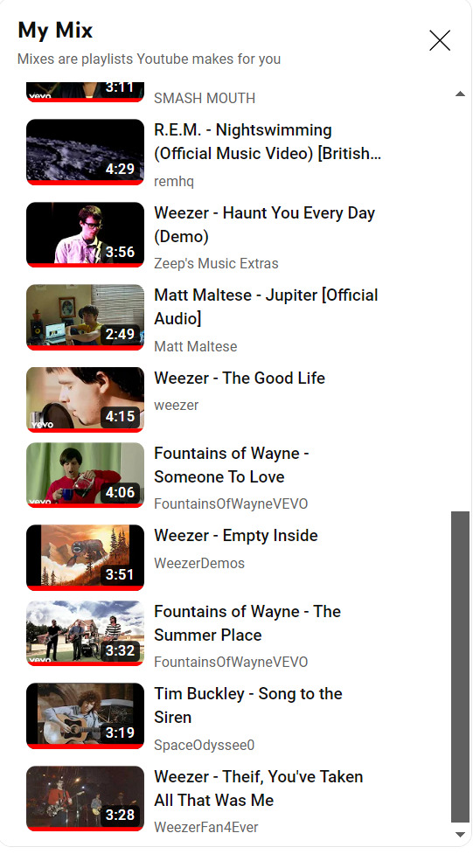The image size is (473, 868).
Task: Open Zeep's Music Extras channel name
Action: [216, 263]
